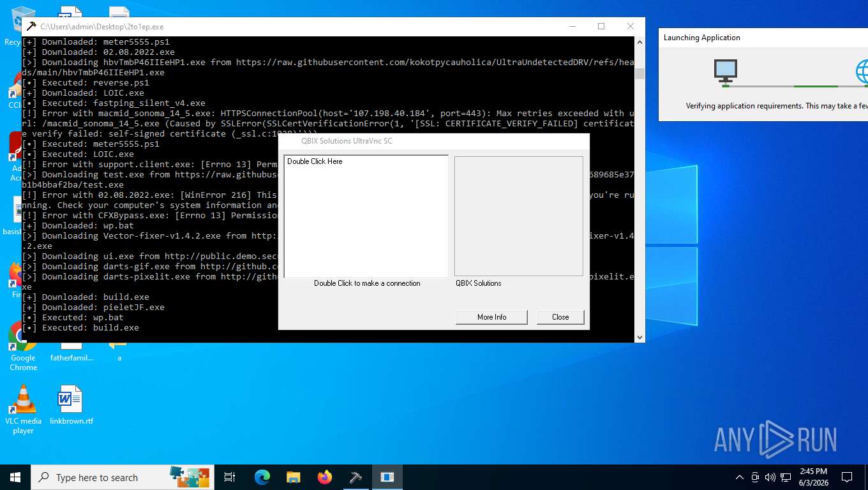Close the QBIX Solutions UltraVnc dialog

coord(560,317)
